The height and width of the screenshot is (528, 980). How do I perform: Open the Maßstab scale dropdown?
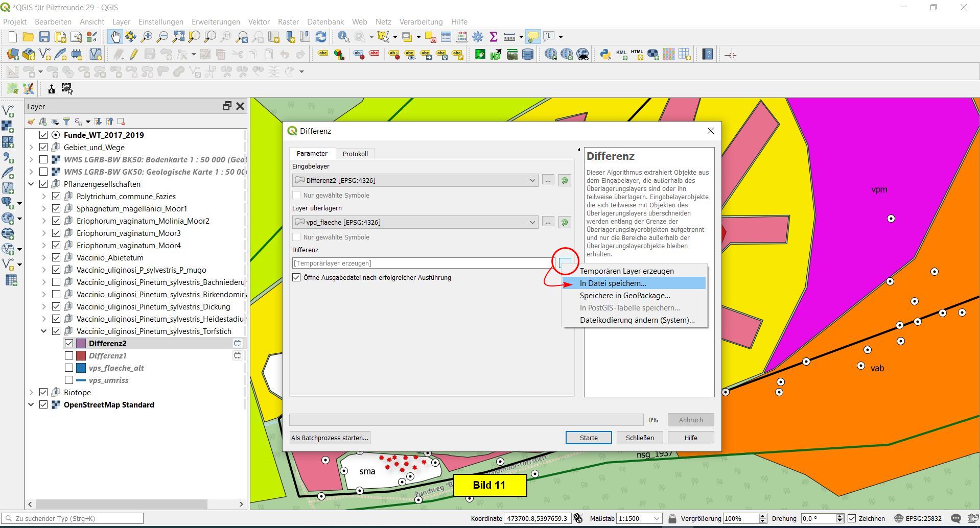tap(657, 518)
